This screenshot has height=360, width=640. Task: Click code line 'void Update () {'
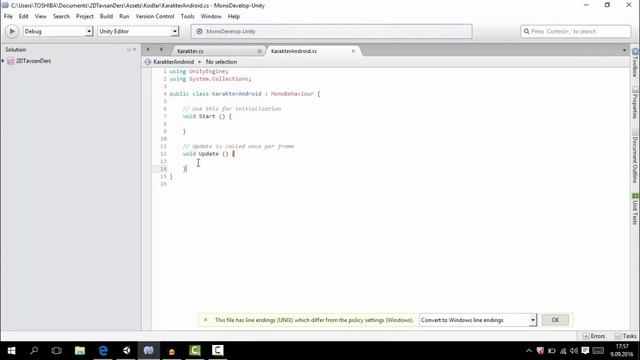[x=209, y=154]
